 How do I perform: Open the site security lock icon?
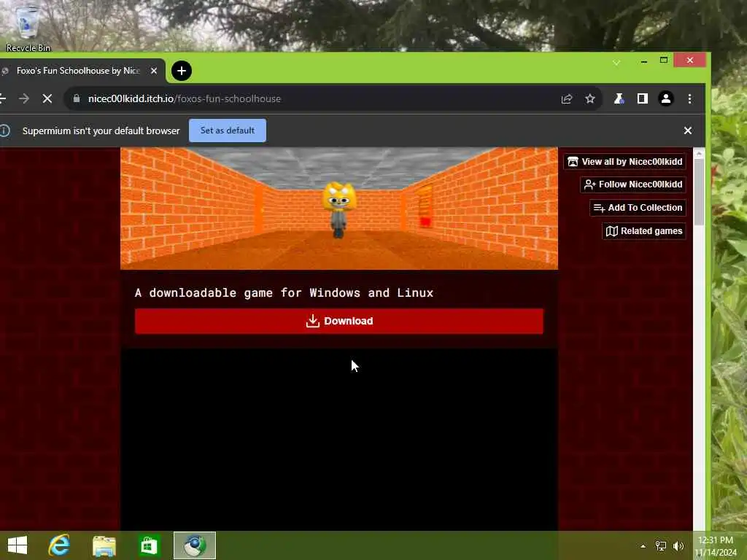coord(76,98)
